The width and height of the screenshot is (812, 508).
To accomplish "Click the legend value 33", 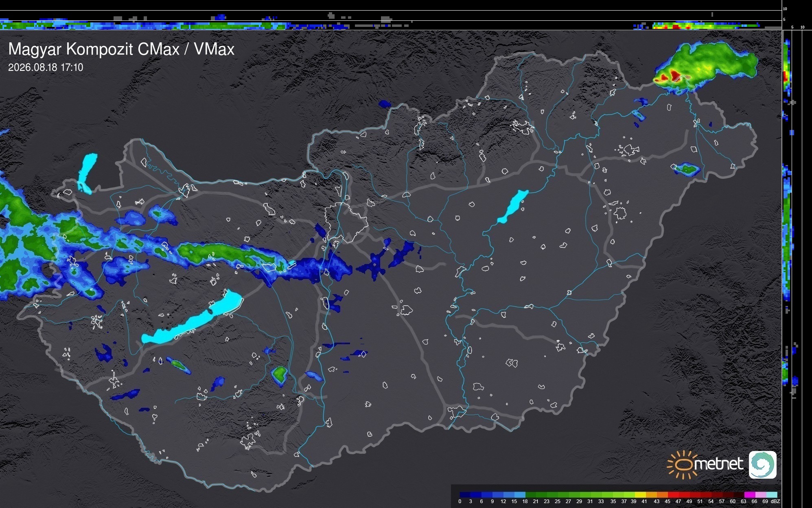I will [x=601, y=501].
